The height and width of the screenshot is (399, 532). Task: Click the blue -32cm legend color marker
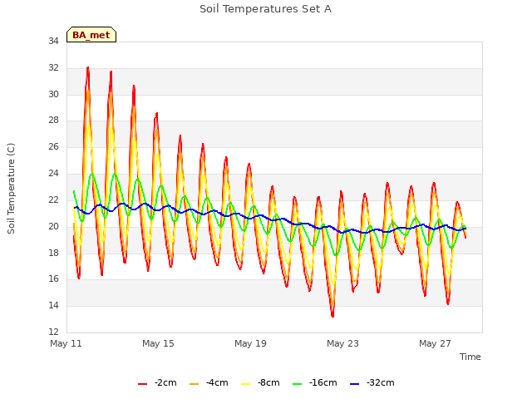click(x=354, y=384)
